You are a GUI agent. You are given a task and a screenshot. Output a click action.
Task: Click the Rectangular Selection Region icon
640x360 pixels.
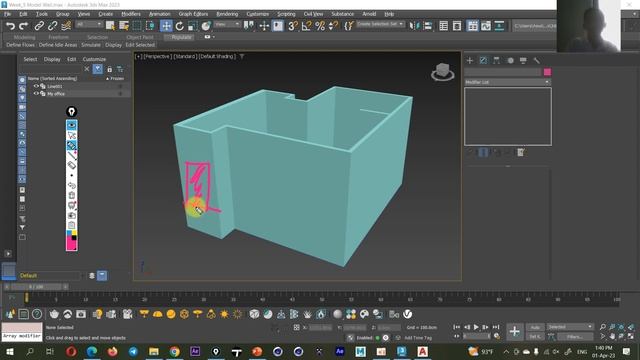(x=137, y=26)
